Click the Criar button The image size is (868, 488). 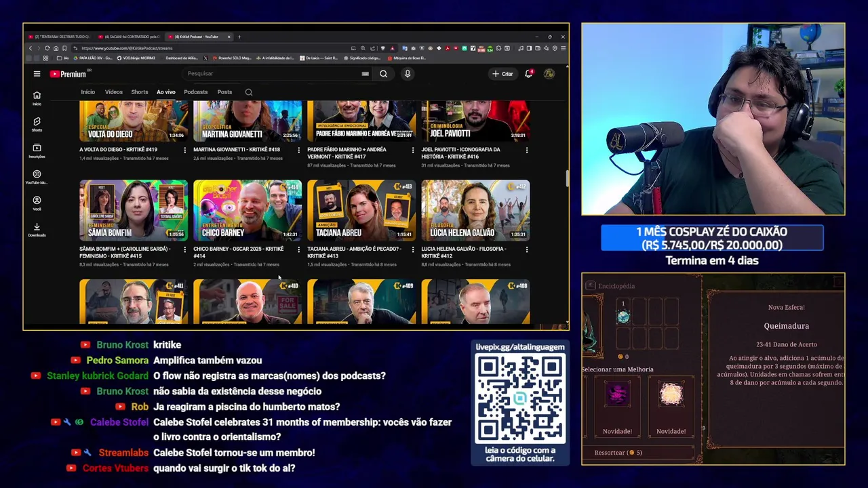503,74
